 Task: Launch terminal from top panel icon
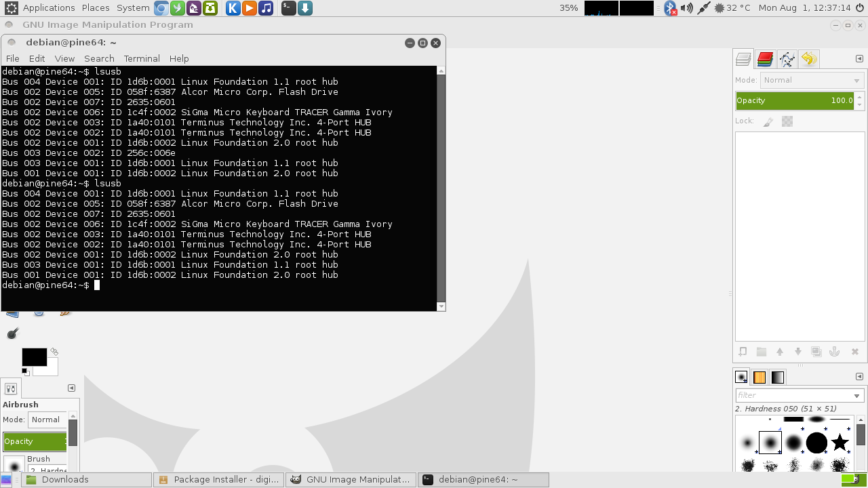[x=289, y=8]
